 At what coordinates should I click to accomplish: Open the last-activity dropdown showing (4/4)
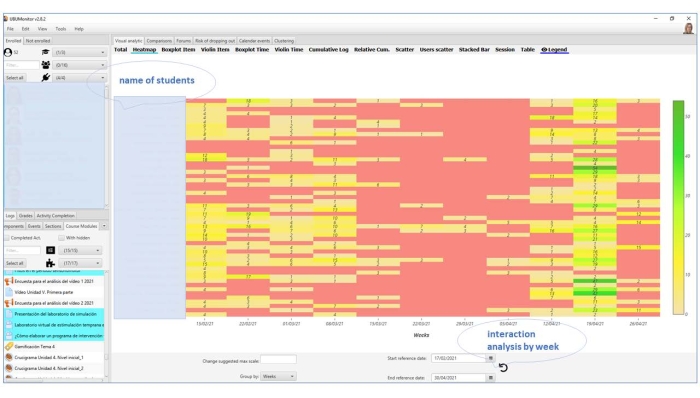click(x=79, y=78)
